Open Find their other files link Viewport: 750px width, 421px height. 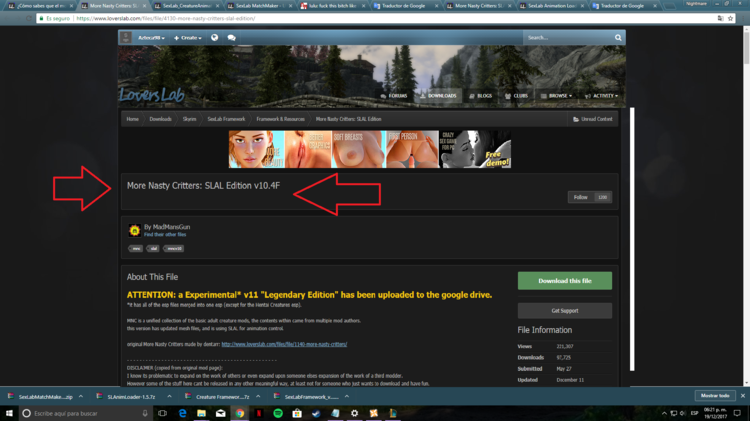tap(165, 235)
